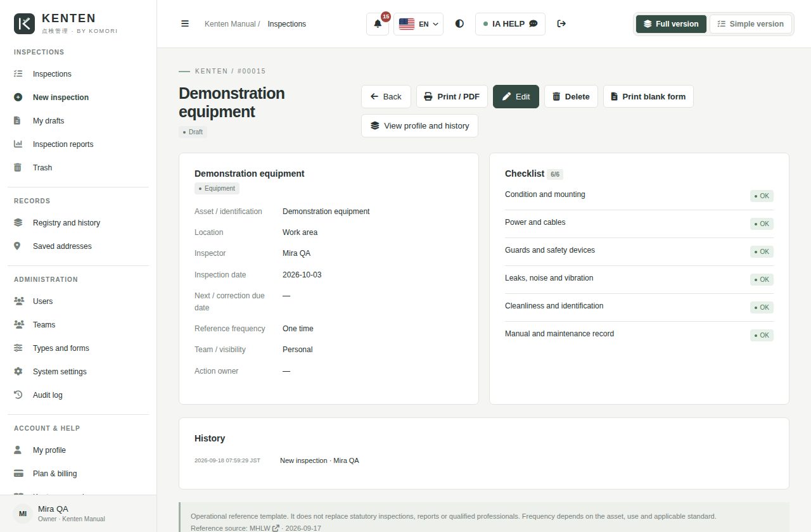Image resolution: width=811 pixels, height=532 pixels.
Task: Click the inspection date value 2026-10-03
Action: [x=302, y=275]
